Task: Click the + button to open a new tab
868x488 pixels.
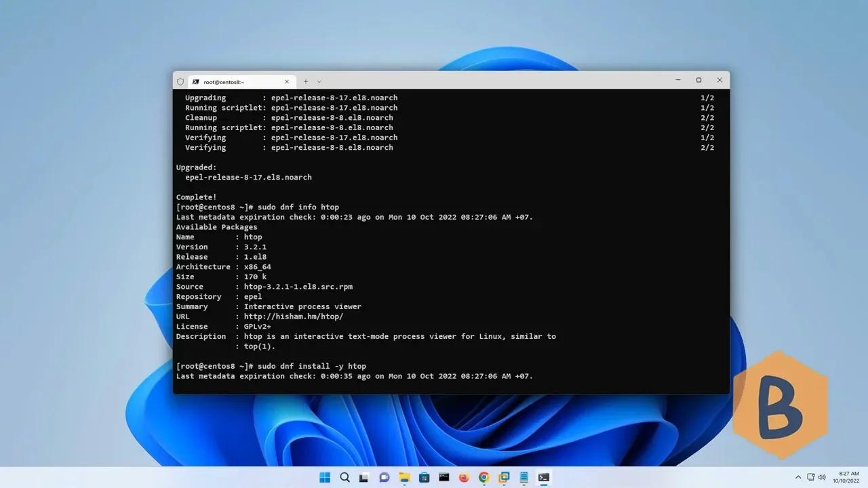Action: point(305,81)
